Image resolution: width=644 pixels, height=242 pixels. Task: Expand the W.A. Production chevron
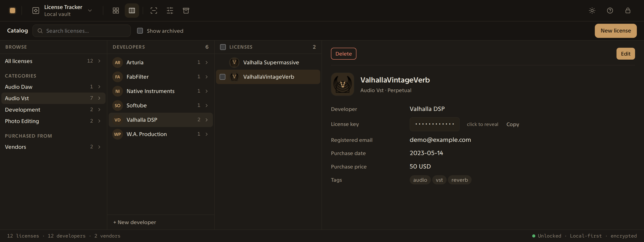point(206,134)
